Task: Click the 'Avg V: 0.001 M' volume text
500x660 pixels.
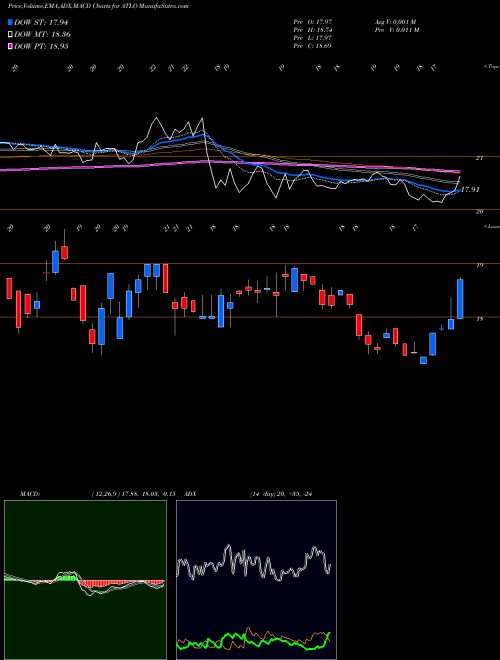Action: [395, 22]
